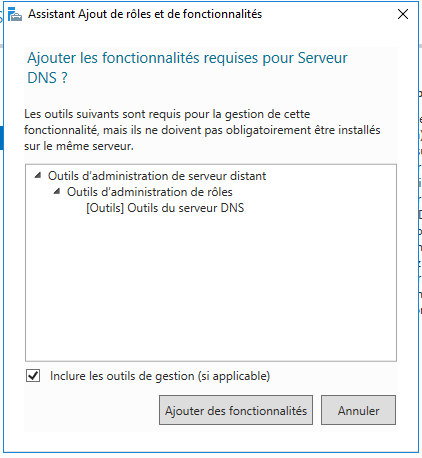Uncheck Inclure les outils de gestion checkbox

click(x=33, y=376)
